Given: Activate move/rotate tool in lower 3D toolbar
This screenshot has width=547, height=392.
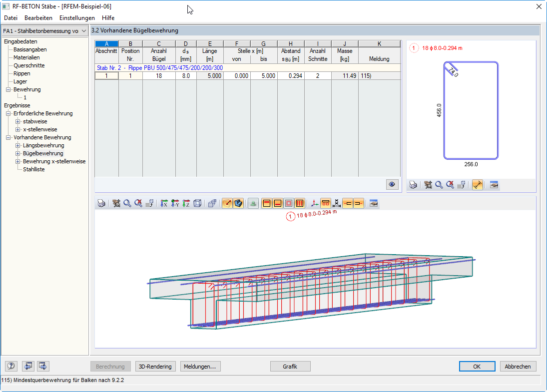Looking at the screenshot, I should (x=116, y=203).
